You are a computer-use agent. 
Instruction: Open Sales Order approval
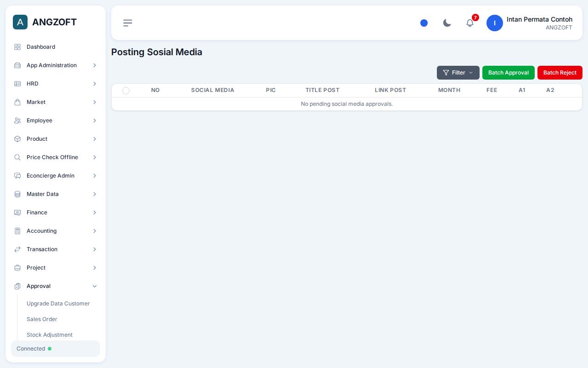(x=42, y=319)
